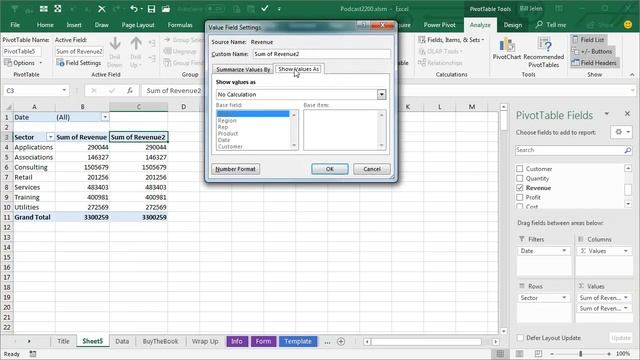This screenshot has height=360, width=640.
Task: Open the Date field dropdown in Filters area
Action: [564, 251]
